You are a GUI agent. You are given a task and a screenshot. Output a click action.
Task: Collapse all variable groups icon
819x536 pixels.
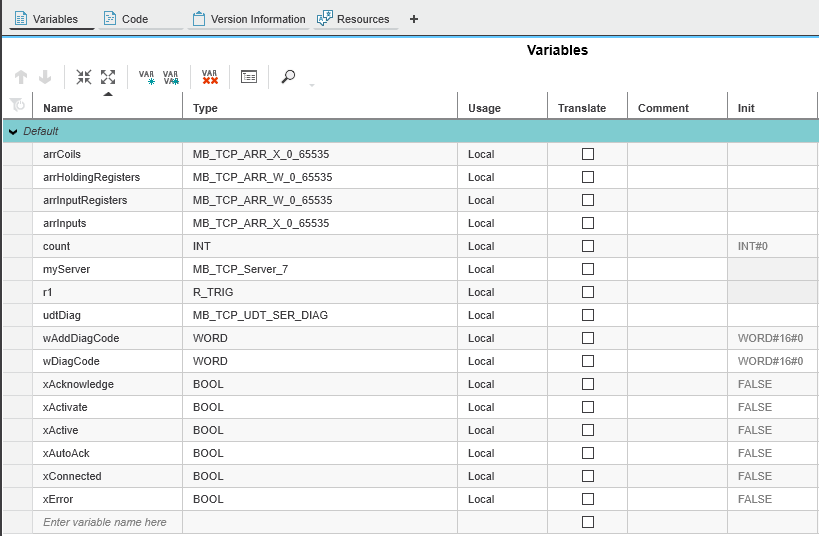[x=84, y=77]
